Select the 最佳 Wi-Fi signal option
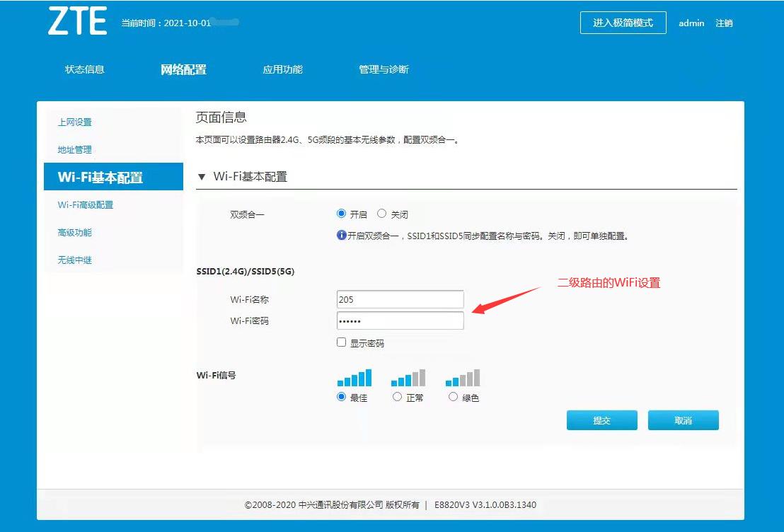 pyautogui.click(x=341, y=397)
